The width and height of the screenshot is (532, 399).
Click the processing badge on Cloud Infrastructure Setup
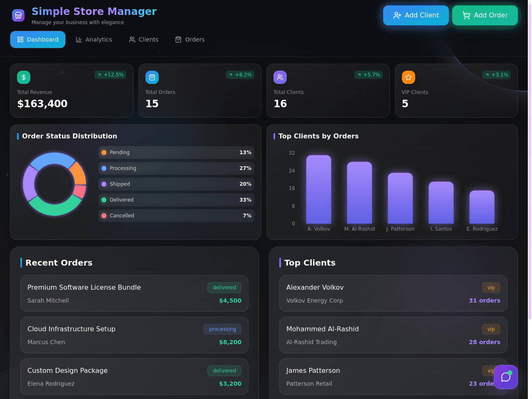coord(222,329)
